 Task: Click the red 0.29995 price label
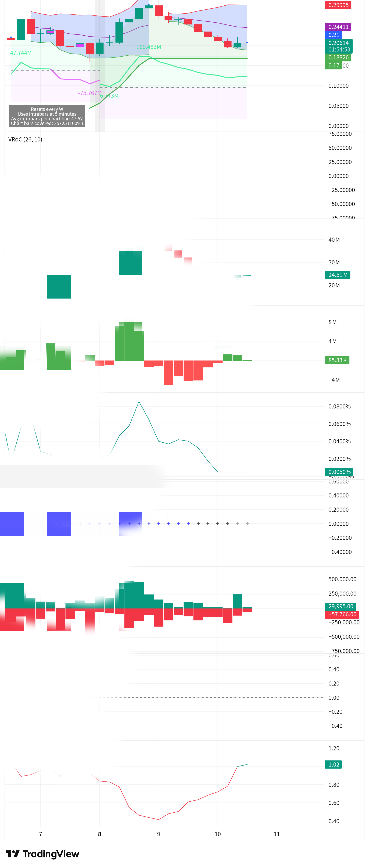click(338, 5)
